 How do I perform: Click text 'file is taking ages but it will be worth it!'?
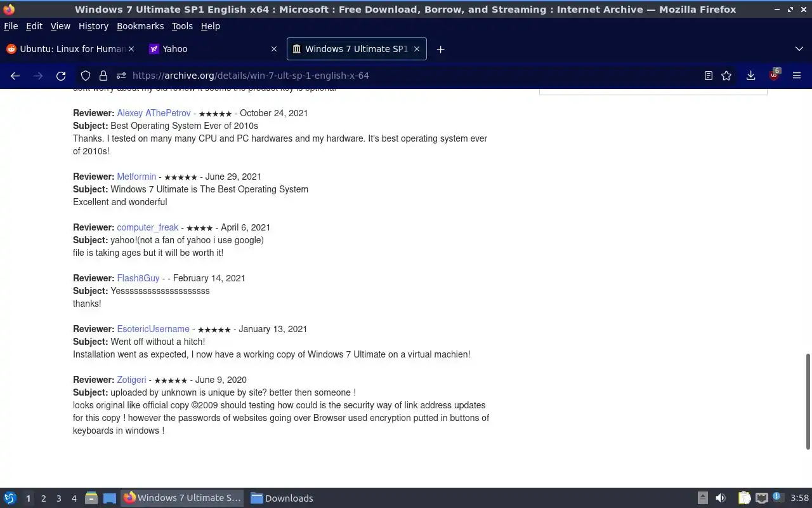pyautogui.click(x=148, y=253)
